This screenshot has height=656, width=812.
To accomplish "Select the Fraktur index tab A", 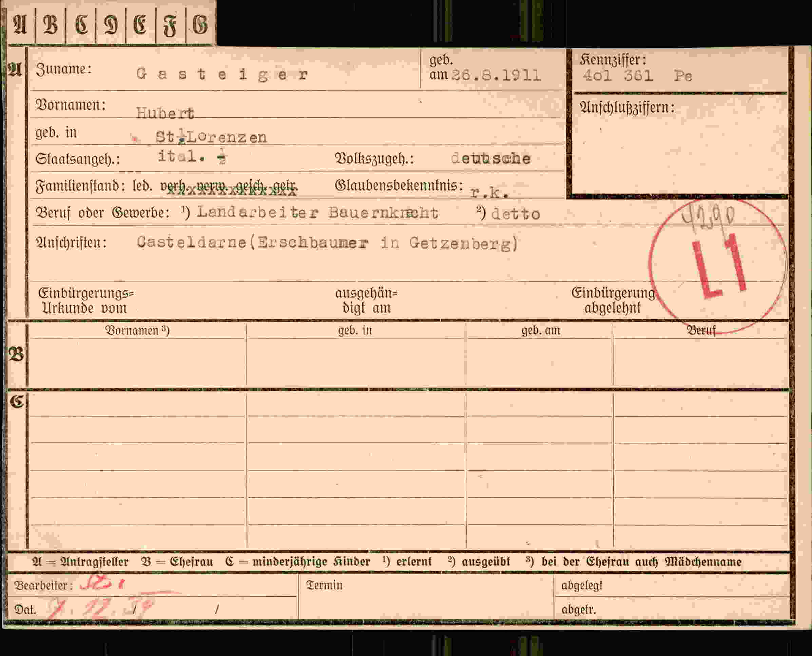I will tap(20, 25).
